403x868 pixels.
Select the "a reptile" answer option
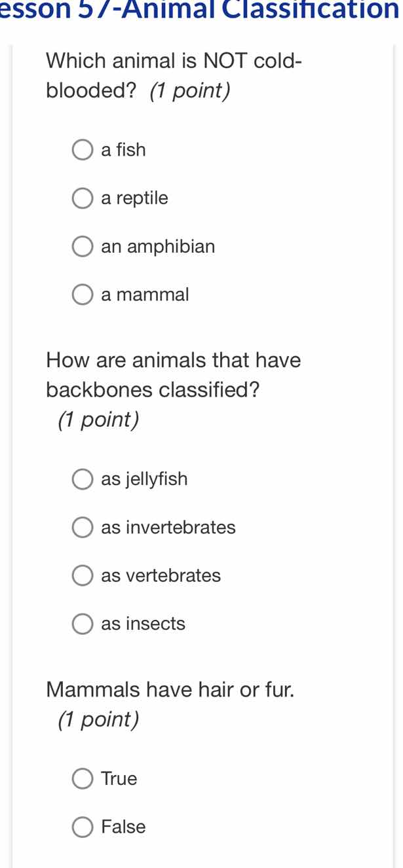tap(82, 198)
